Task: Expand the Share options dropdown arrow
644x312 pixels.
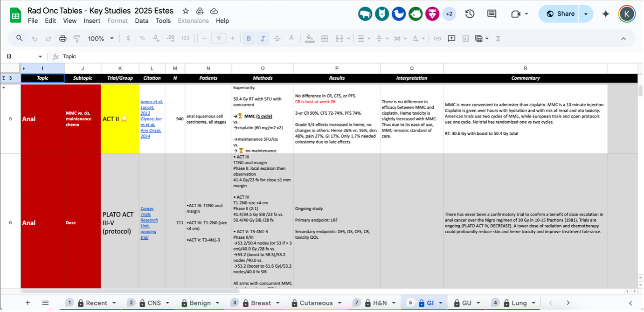Action: (586, 14)
